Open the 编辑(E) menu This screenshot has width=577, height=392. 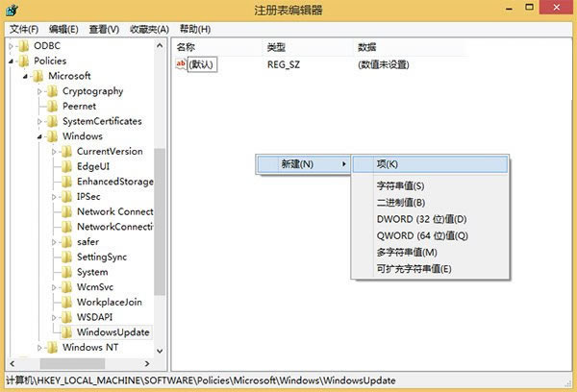pyautogui.click(x=63, y=29)
